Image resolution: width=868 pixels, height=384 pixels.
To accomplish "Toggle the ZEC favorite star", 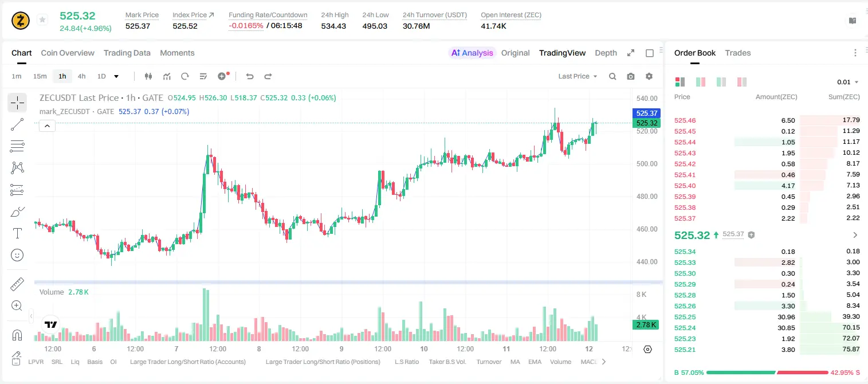I will tap(42, 20).
